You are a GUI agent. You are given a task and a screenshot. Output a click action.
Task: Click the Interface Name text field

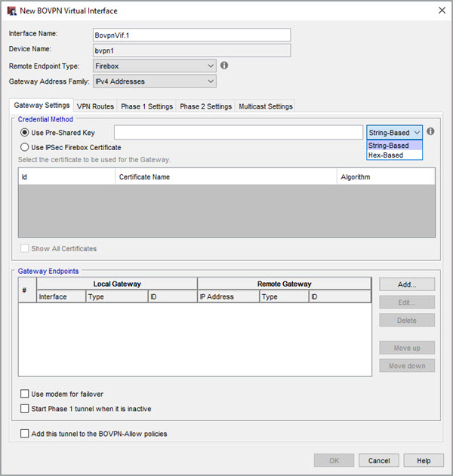coord(190,35)
